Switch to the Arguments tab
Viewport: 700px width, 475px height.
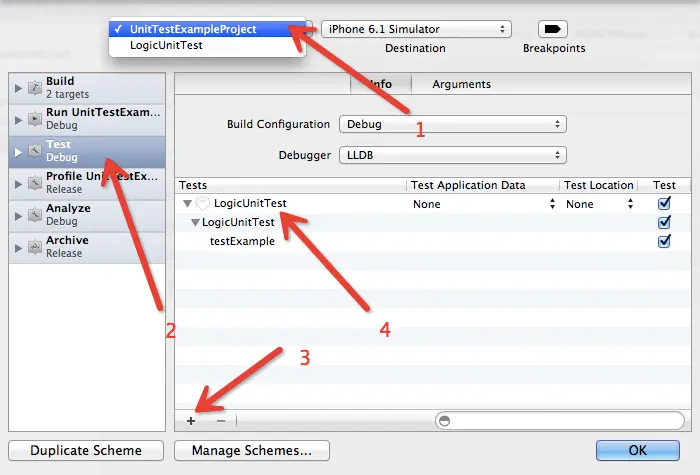click(x=461, y=85)
